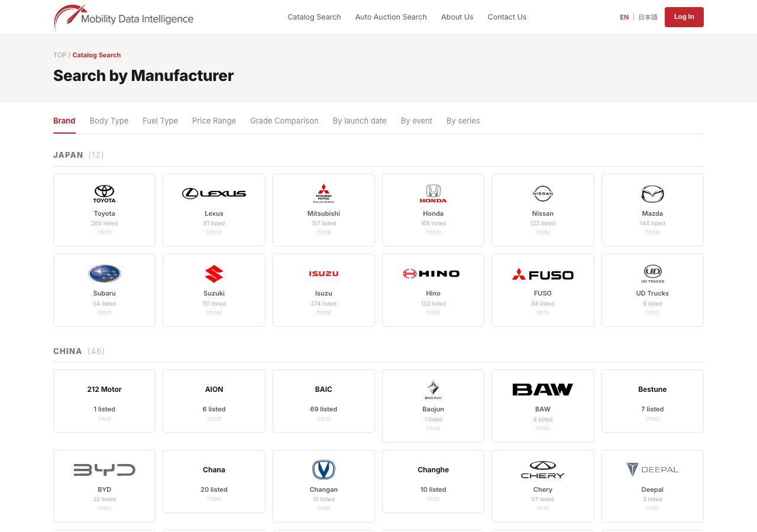The height and width of the screenshot is (532, 757).
Task: Click the Mobility Data Intelligence logo
Action: click(124, 17)
